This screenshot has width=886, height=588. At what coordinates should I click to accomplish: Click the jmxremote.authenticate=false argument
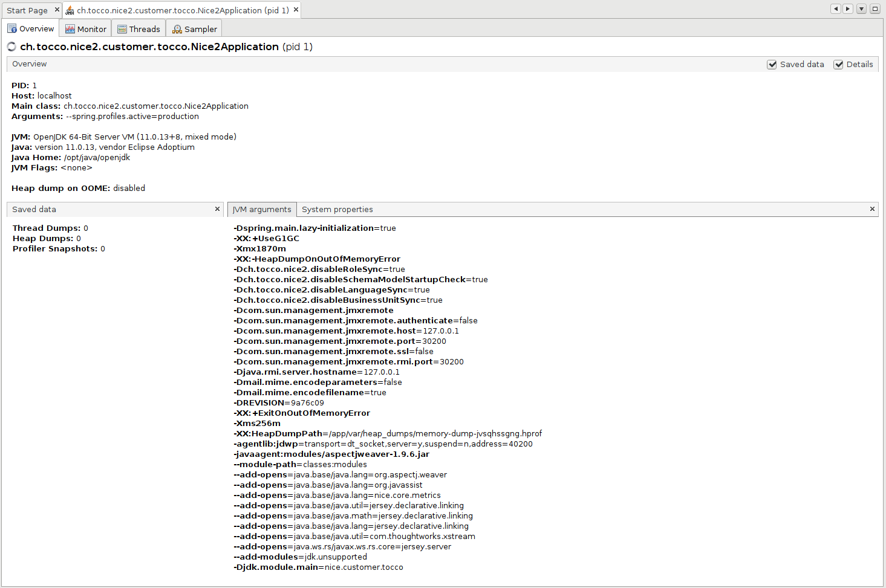click(x=356, y=320)
